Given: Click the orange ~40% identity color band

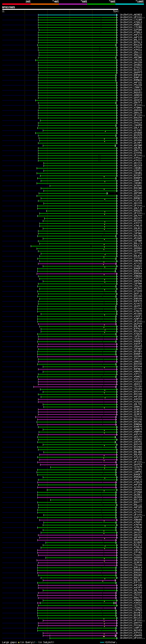Looking at the screenshot, I should point(45,4).
